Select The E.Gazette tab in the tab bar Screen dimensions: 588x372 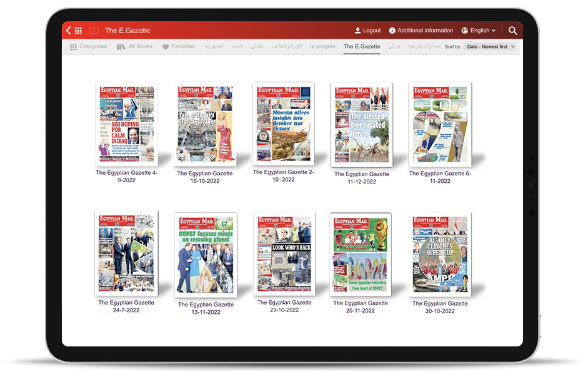click(362, 46)
